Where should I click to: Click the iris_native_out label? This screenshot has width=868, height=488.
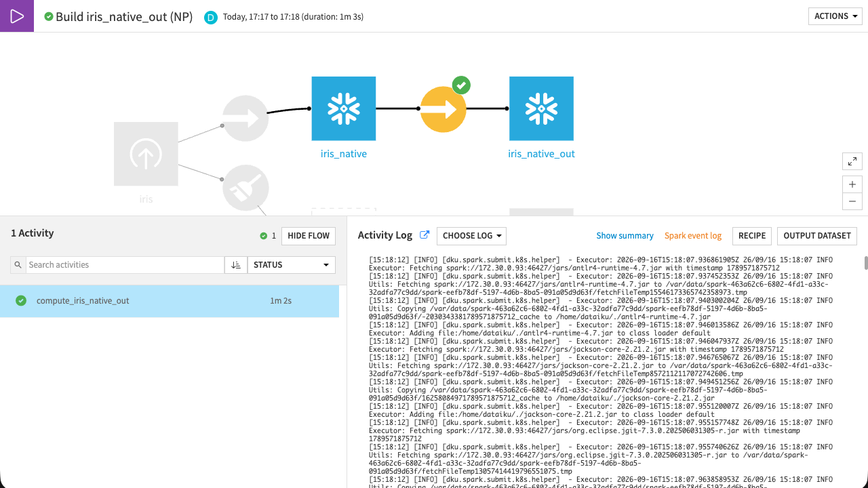541,154
